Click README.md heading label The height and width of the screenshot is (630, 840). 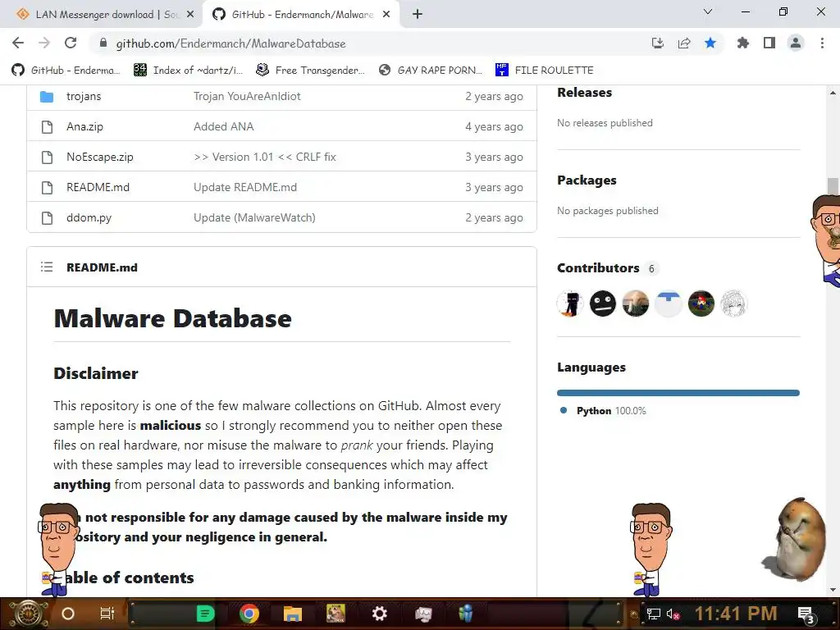102,267
